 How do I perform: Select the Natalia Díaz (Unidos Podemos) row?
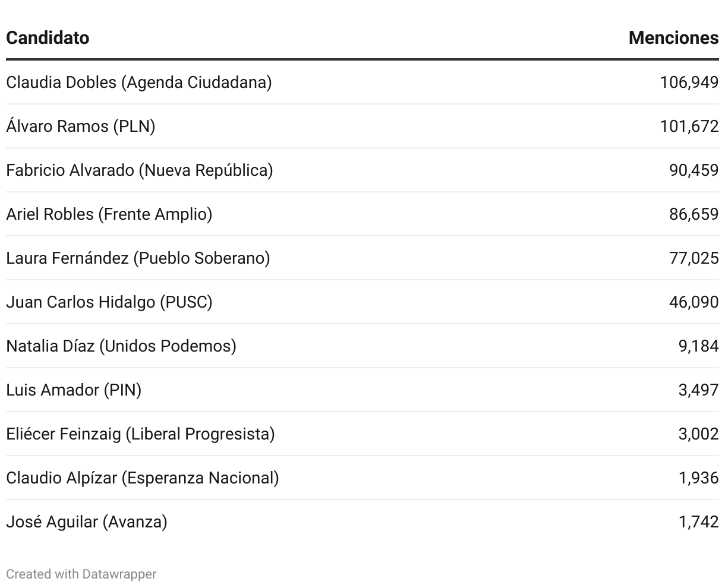(x=121, y=346)
